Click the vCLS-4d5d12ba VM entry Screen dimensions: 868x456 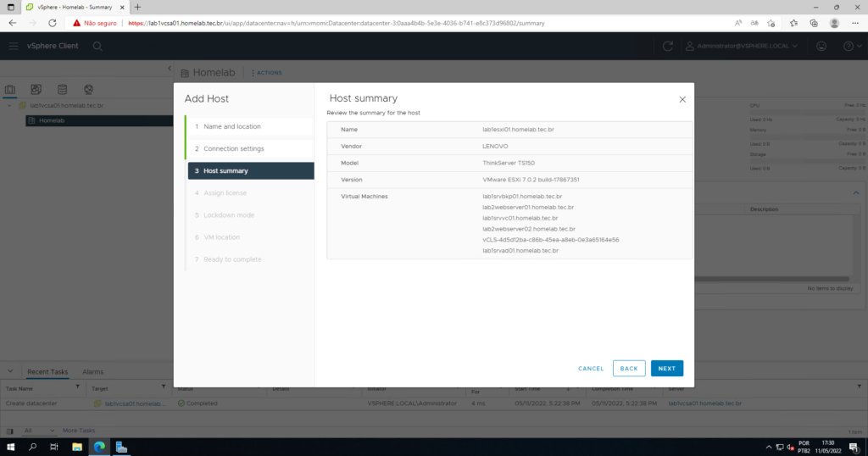pyautogui.click(x=550, y=240)
